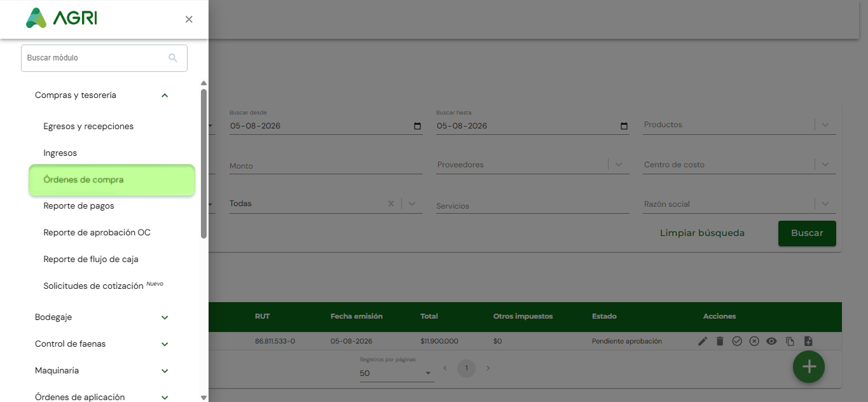868x402 pixels.
Task: Expand the Bodegaje section
Action: point(165,317)
